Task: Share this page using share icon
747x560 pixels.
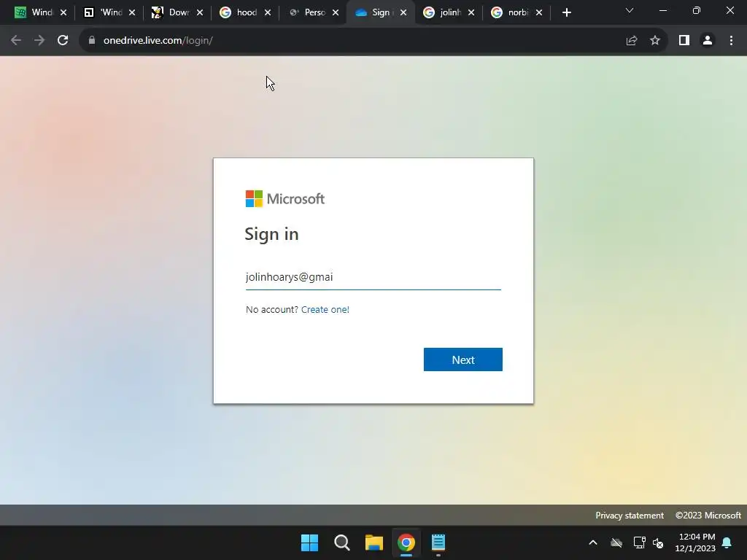Action: pos(632,41)
